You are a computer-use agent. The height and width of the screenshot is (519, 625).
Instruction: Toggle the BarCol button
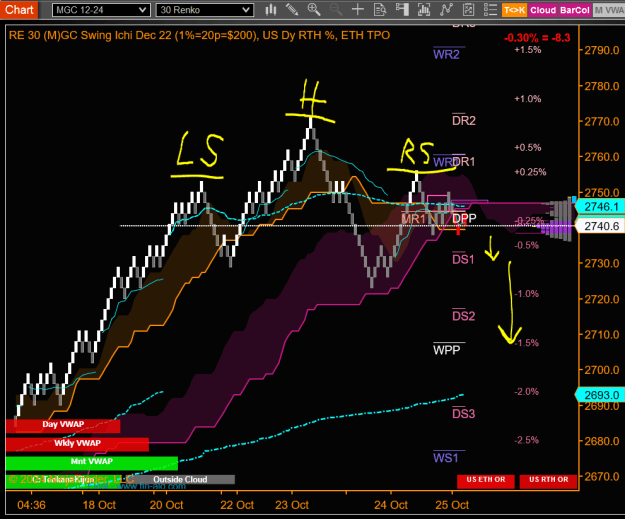pyautogui.click(x=574, y=10)
